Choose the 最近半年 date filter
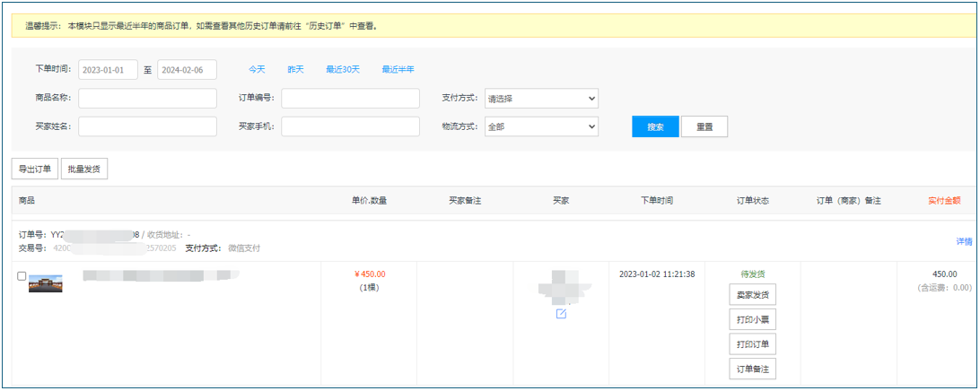The width and height of the screenshot is (980, 391). click(x=398, y=70)
